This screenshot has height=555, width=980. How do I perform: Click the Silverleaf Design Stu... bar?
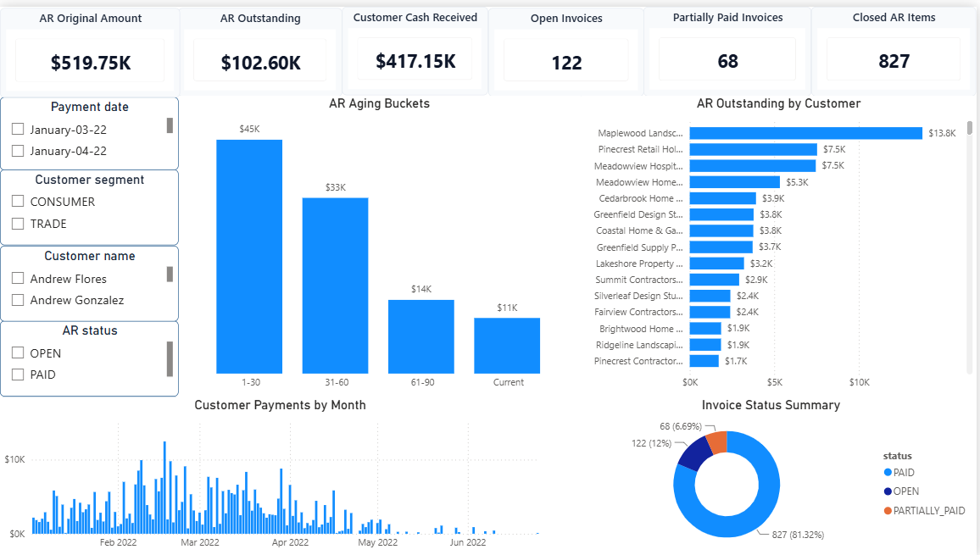tap(710, 296)
